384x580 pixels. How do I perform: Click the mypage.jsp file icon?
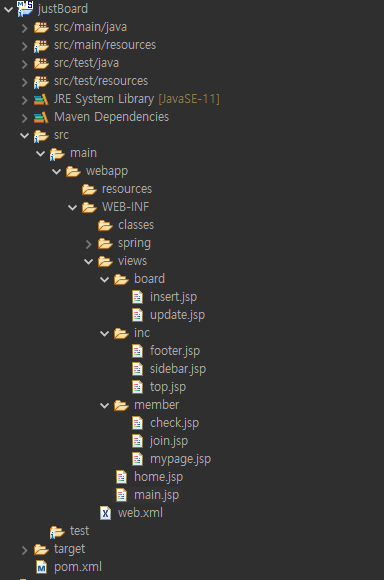[138, 459]
